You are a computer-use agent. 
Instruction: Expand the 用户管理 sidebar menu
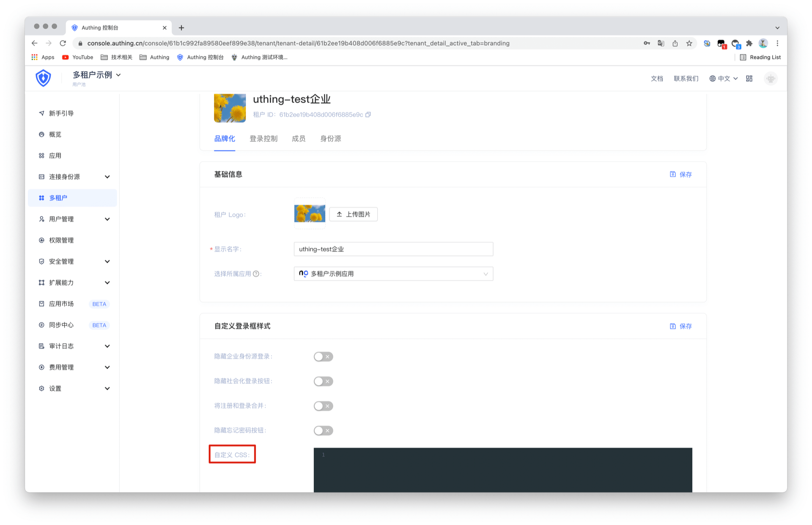(61, 219)
